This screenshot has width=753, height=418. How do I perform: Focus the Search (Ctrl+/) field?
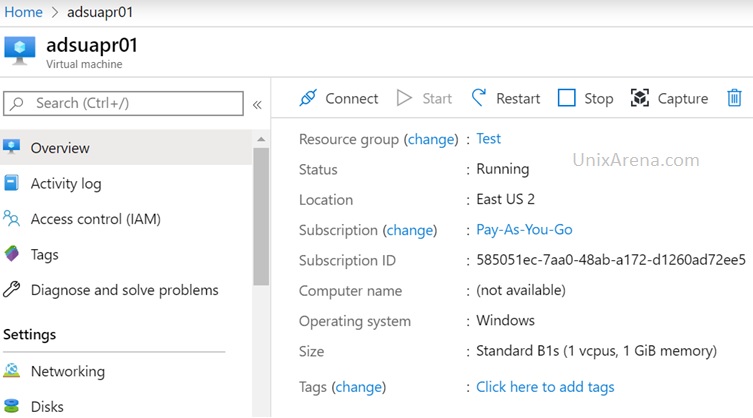coord(123,103)
